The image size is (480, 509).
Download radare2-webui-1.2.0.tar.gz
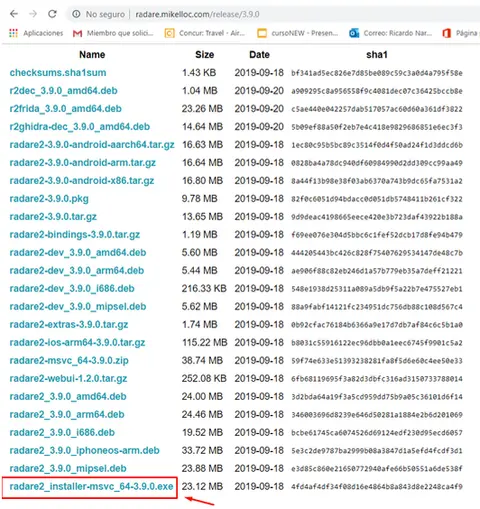tap(68, 379)
